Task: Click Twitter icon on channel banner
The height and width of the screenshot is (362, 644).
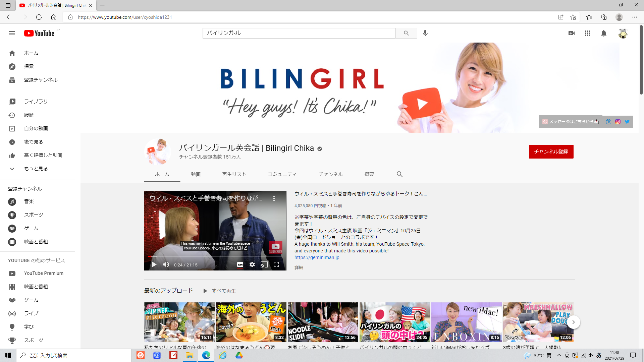Action: click(x=627, y=122)
